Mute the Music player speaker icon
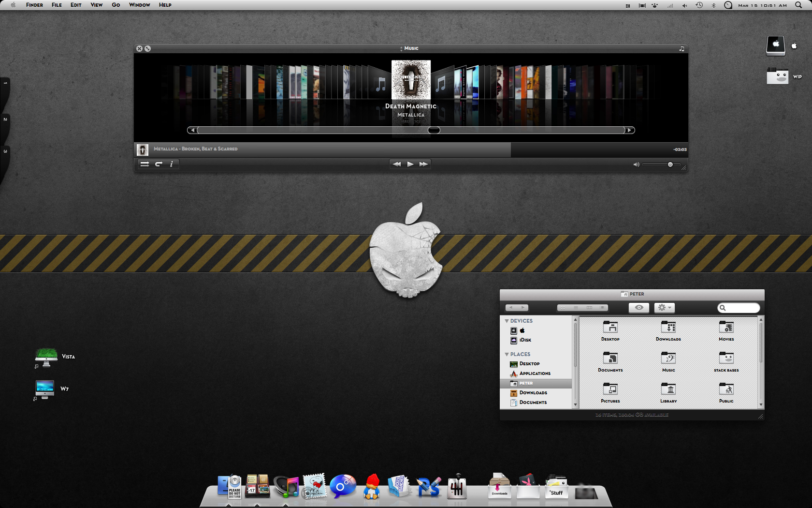 click(x=636, y=164)
